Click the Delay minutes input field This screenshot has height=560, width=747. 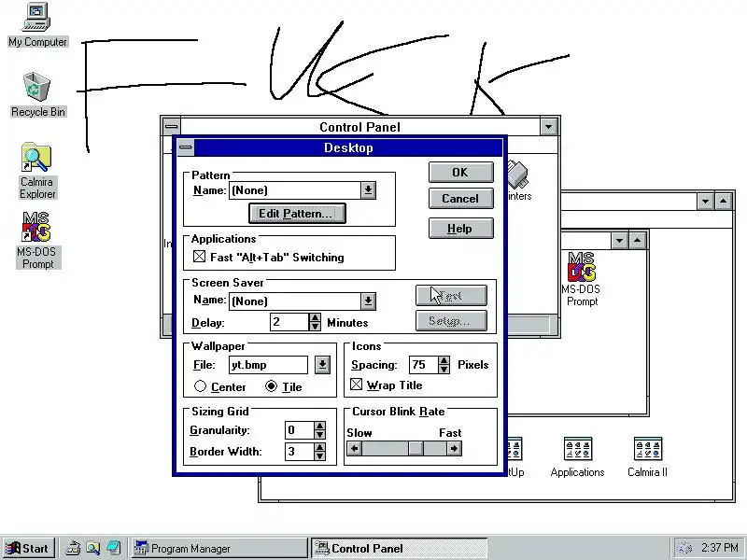coord(289,322)
